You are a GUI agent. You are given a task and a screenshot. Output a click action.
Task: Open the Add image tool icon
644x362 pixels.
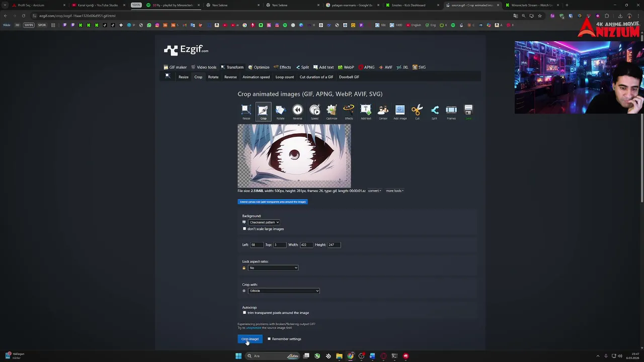400,112
